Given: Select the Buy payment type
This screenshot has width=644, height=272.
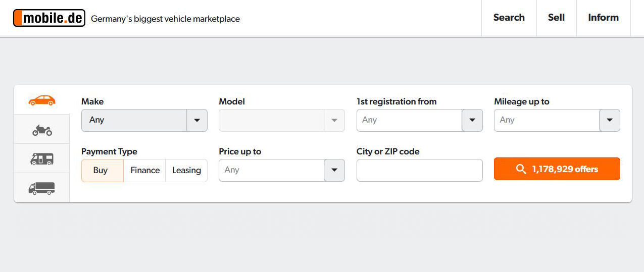Looking at the screenshot, I should click(101, 171).
